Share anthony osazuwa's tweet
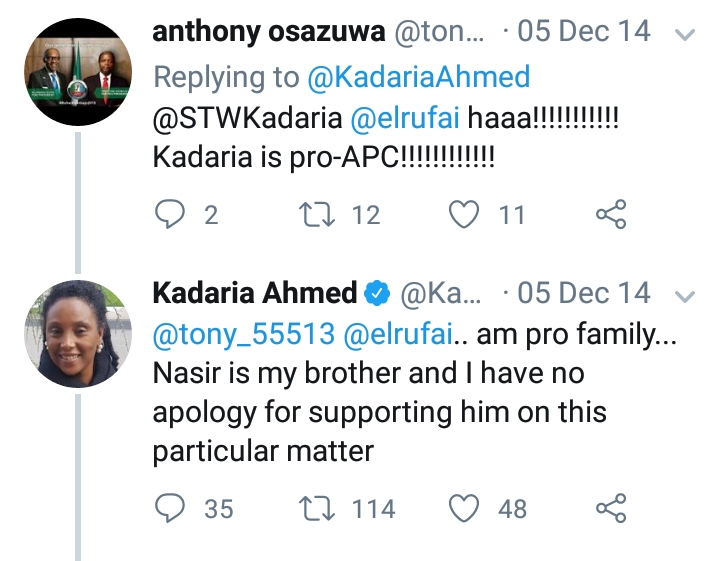This screenshot has height=561, width=720. (610, 214)
